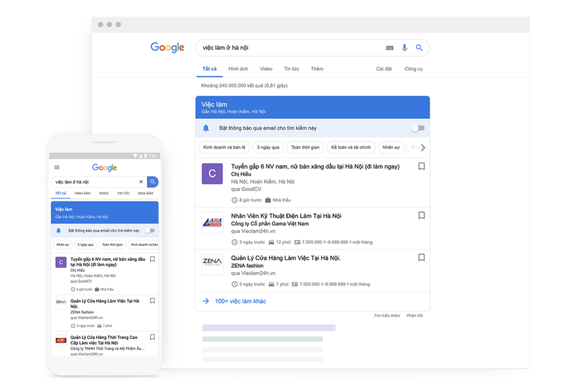Click the Gama Việt Nam company logo
Screen dimensions: 586x383
coord(212,223)
